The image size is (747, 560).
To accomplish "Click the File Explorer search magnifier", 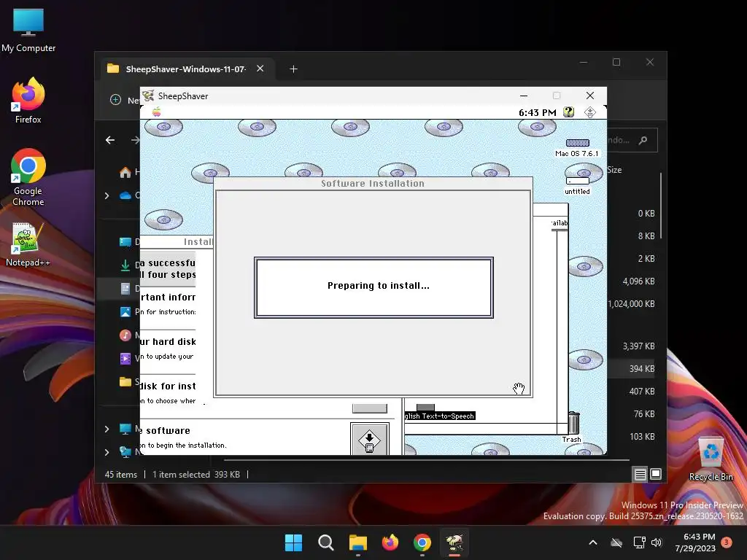I will click(643, 140).
